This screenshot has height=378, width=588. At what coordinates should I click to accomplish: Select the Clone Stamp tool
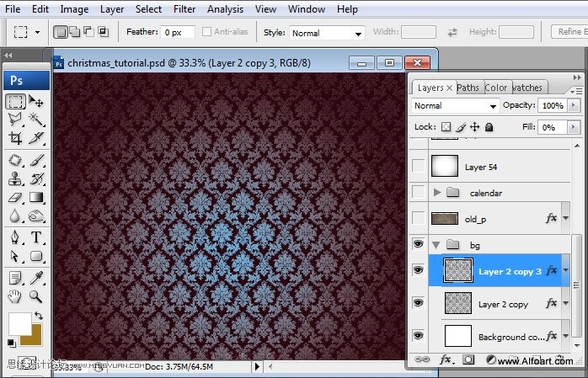tap(15, 178)
